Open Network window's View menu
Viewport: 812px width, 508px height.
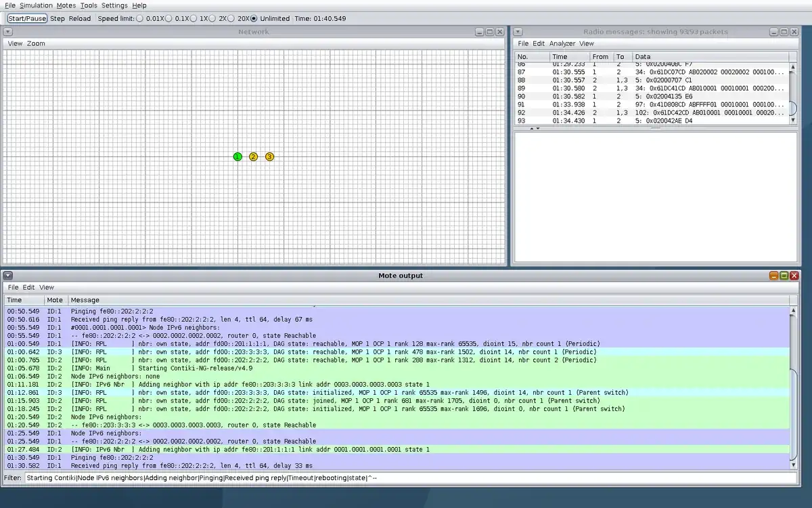point(15,43)
